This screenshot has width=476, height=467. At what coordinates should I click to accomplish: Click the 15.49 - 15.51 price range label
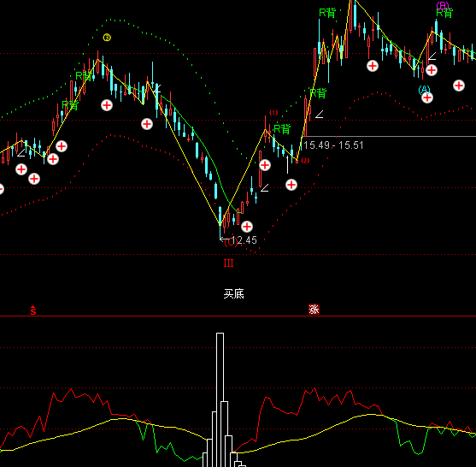point(333,145)
